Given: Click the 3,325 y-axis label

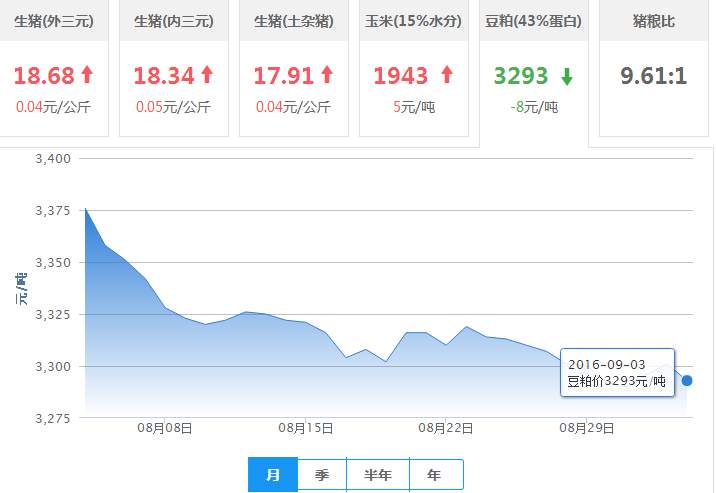Looking at the screenshot, I should (53, 315).
